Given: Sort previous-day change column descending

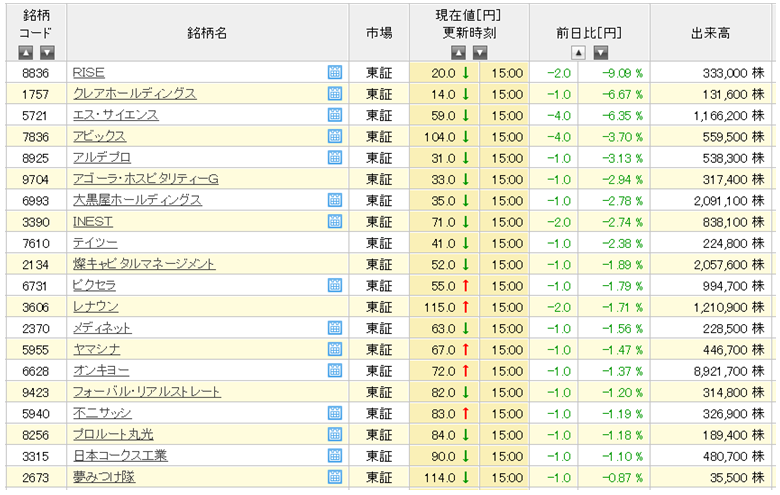Looking at the screenshot, I should 600,52.
